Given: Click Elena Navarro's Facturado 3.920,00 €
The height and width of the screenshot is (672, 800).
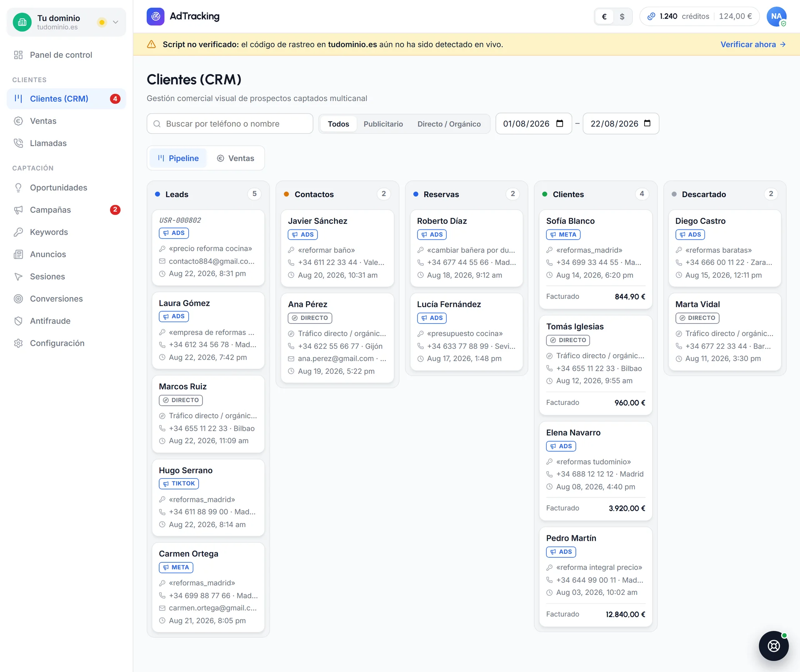Looking at the screenshot, I should (627, 508).
